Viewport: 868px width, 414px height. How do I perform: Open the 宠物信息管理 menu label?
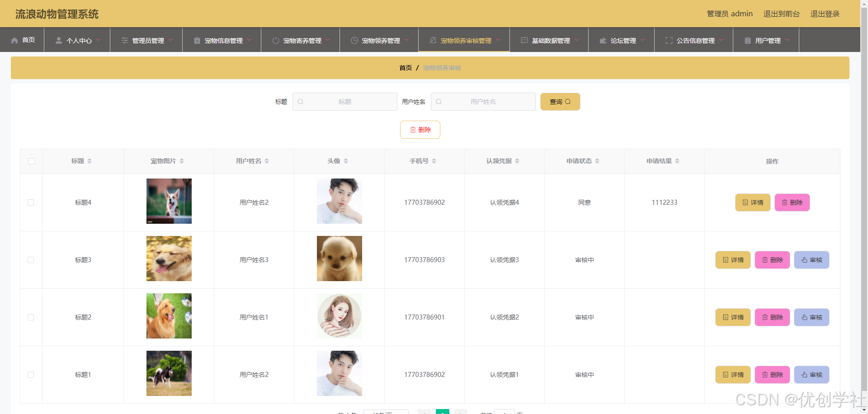[x=224, y=41]
